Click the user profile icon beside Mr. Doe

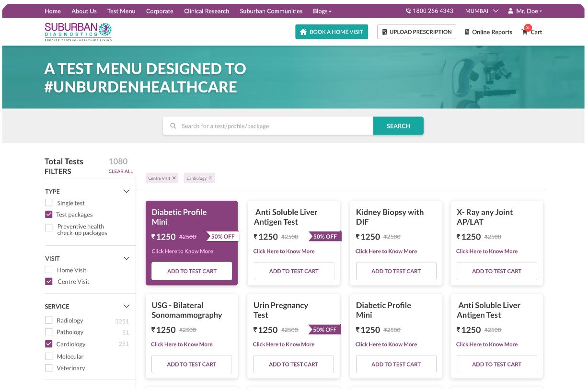[510, 11]
